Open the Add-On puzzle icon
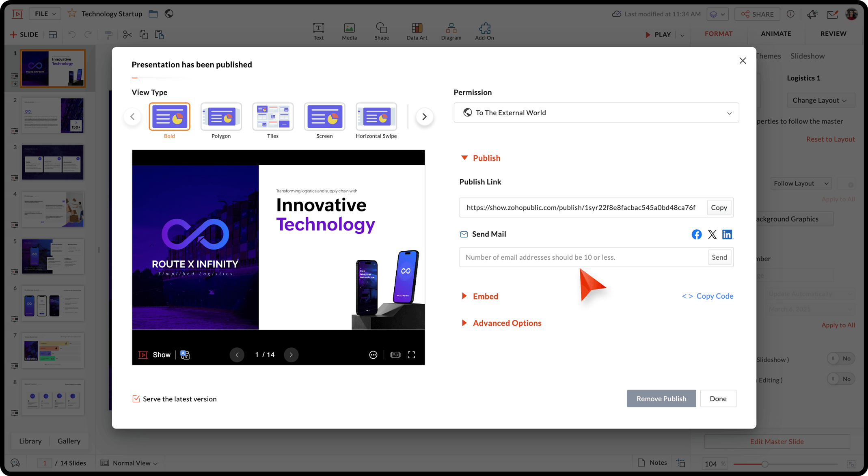 tap(484, 31)
